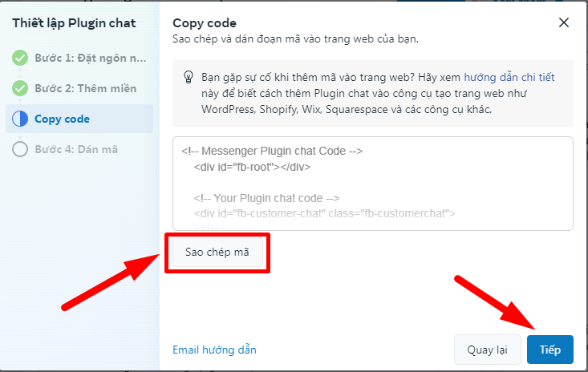
Task: Open step Bước 1: Đặt ngôn ngữ
Action: 91,58
